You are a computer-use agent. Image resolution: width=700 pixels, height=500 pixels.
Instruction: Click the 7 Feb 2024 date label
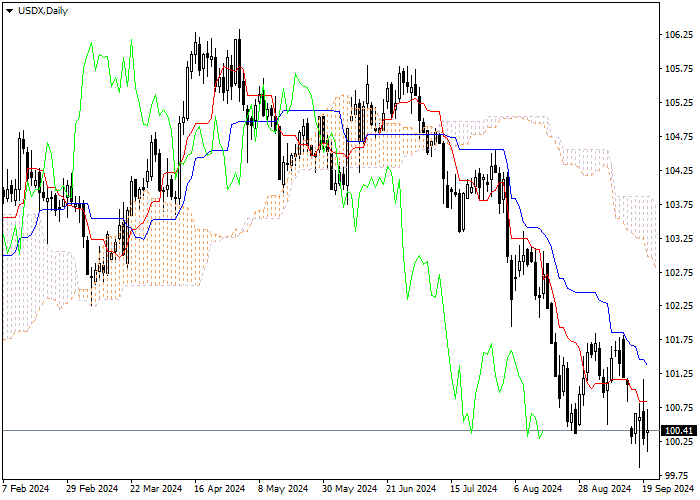pos(25,489)
